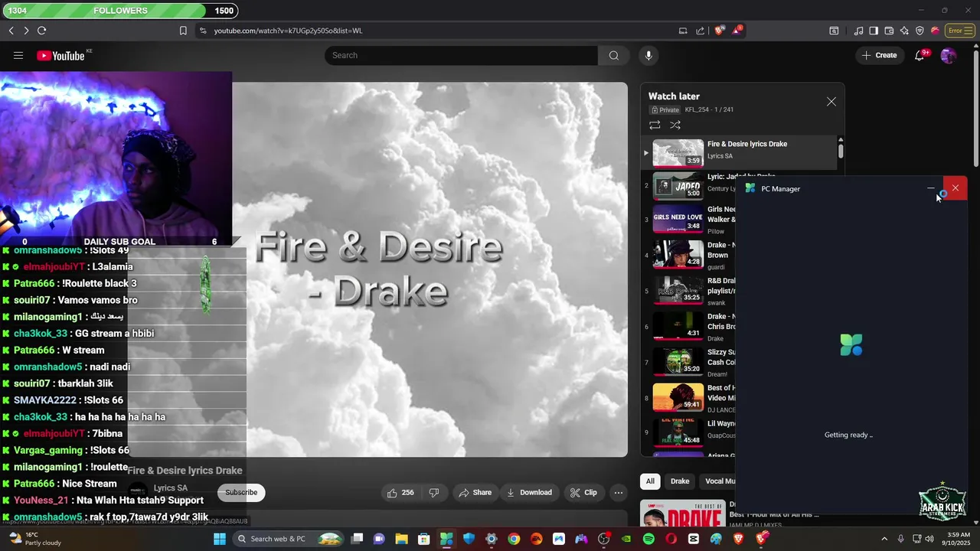Open the Error menu button in browser toolbar

pyautogui.click(x=959, y=31)
